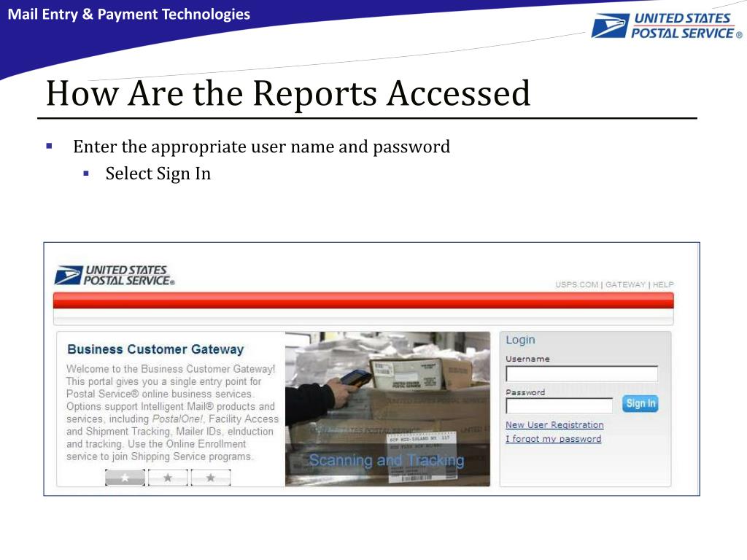Focus the Password input field
The height and width of the screenshot is (560, 747).
pyautogui.click(x=560, y=405)
